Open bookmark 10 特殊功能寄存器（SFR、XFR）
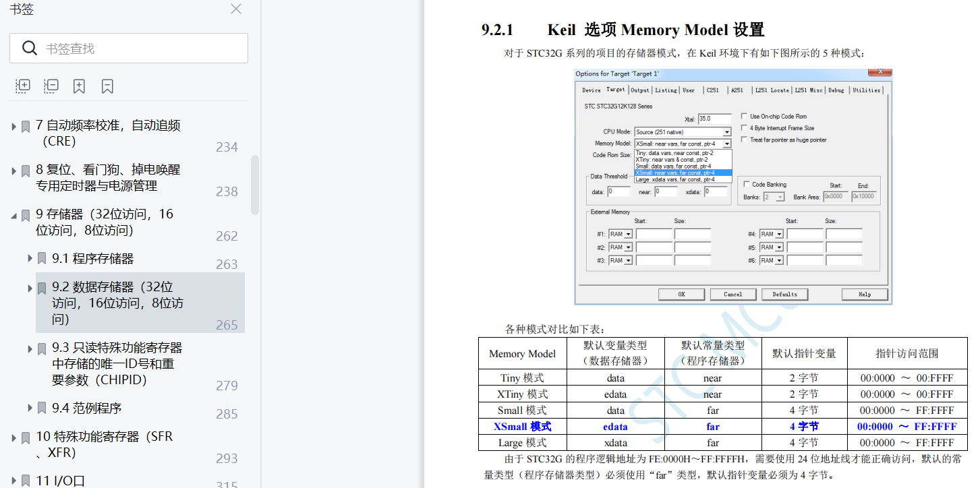 coord(105,444)
